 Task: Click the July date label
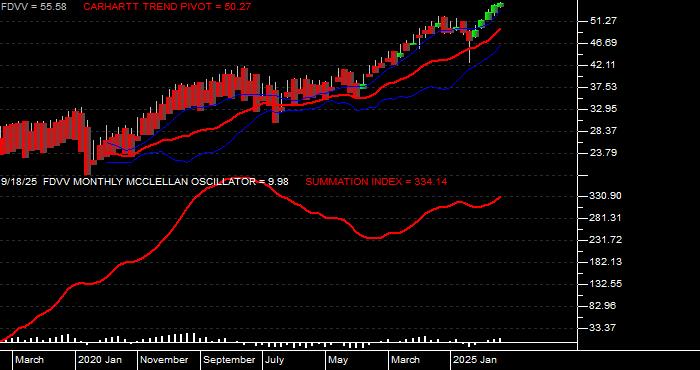click(275, 360)
